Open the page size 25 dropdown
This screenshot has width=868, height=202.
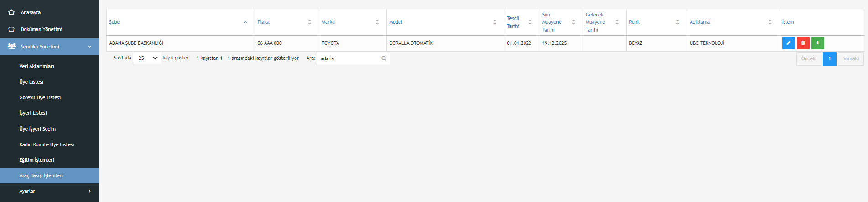(147, 58)
